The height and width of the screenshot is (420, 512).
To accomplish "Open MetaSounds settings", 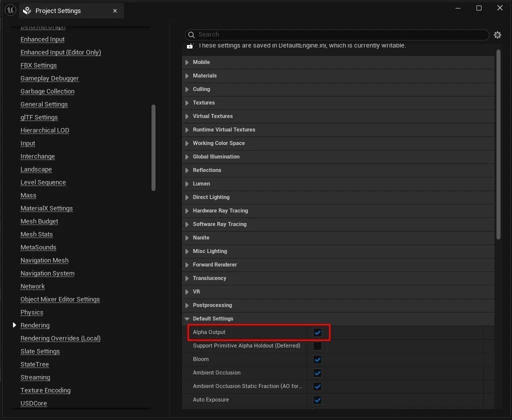I will pos(38,247).
